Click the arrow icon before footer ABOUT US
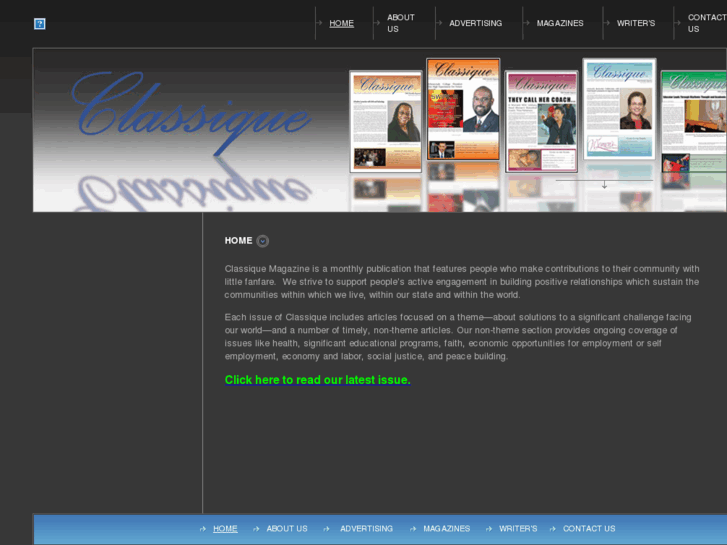This screenshot has width=727, height=545. pos(256,529)
